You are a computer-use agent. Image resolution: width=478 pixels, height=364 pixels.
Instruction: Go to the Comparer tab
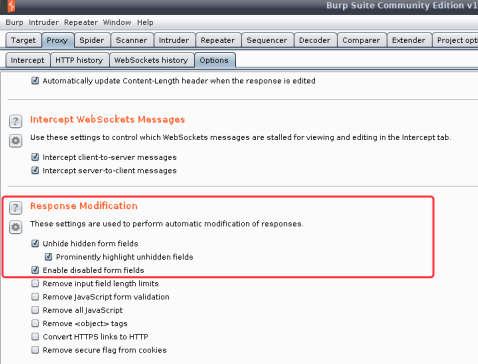(x=362, y=40)
